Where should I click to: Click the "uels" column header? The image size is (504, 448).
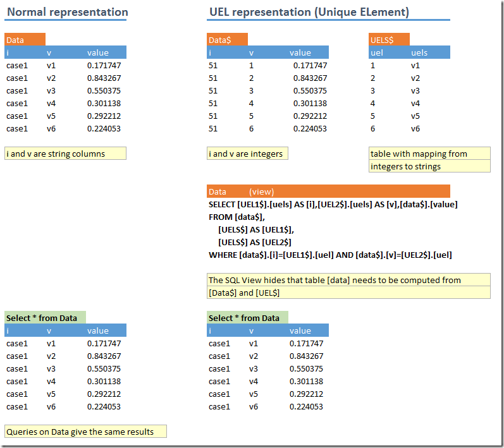[x=419, y=52]
